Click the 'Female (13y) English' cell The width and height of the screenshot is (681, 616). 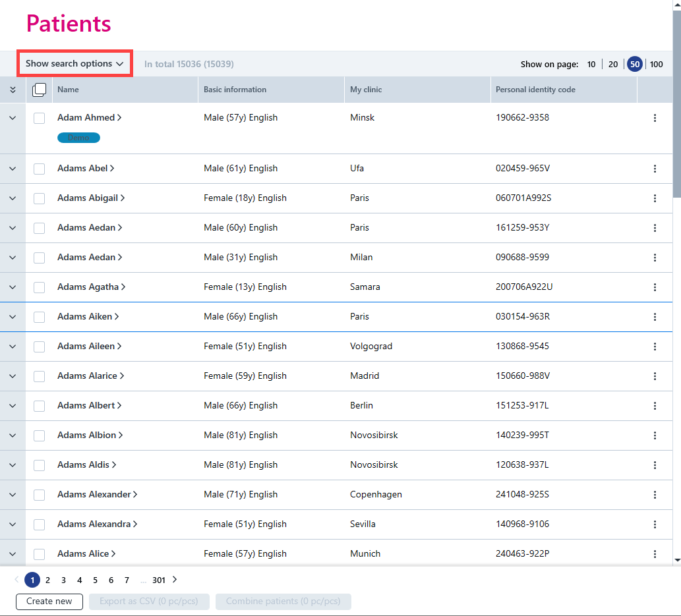245,287
